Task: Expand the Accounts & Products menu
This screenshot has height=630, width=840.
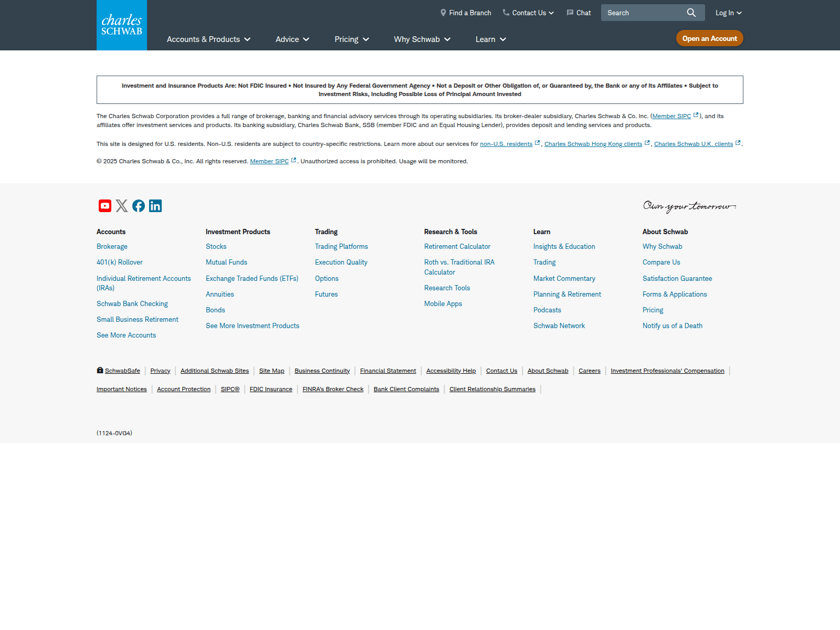Action: [208, 39]
